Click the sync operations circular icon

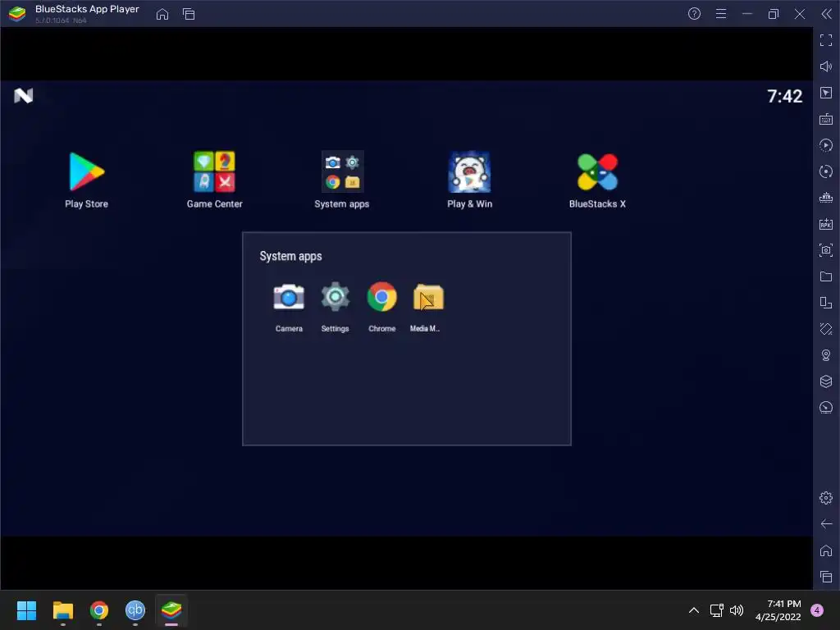pyautogui.click(x=826, y=171)
